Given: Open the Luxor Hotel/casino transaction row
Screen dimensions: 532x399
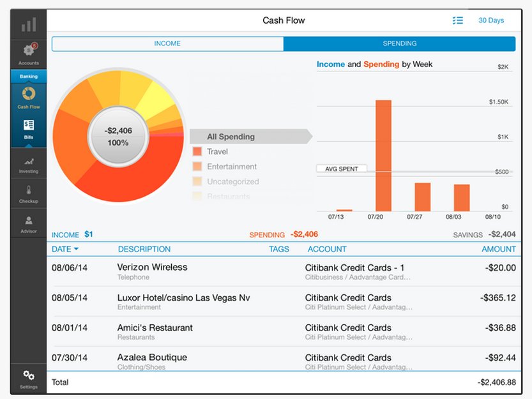Looking at the screenshot, I should (x=284, y=301).
